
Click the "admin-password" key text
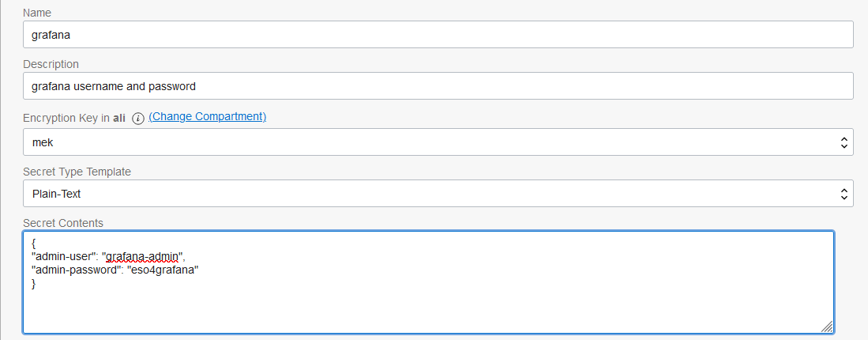pos(76,270)
